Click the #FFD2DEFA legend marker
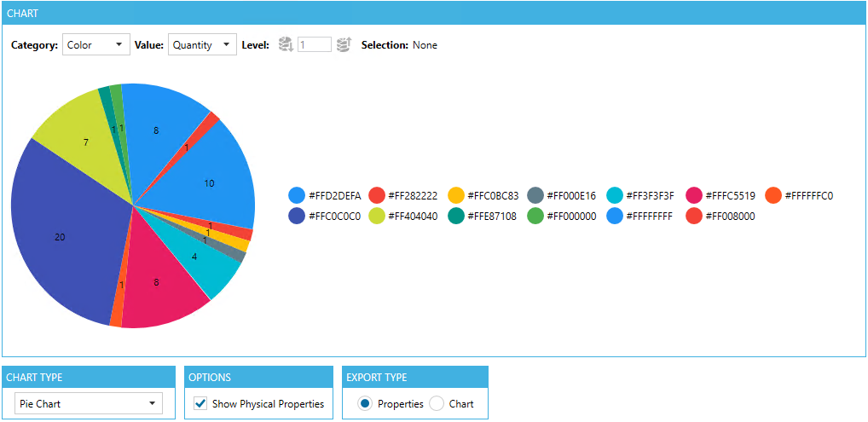868x422 pixels. [297, 195]
